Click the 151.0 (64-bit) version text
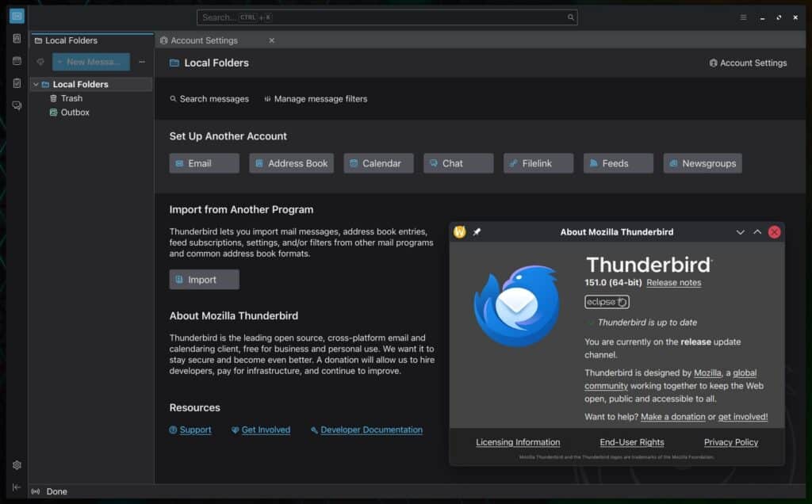 point(613,283)
